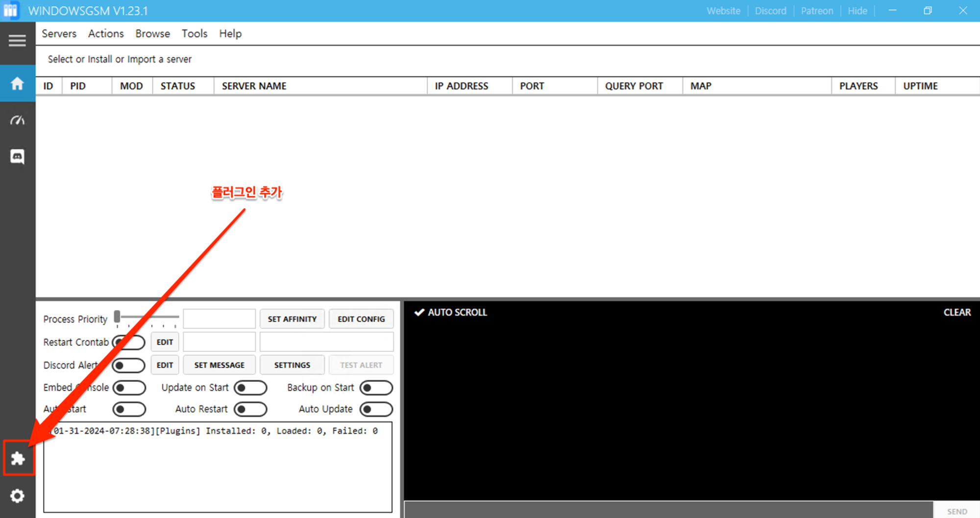
Task: Toggle the Discord Alert switch
Action: [129, 366]
